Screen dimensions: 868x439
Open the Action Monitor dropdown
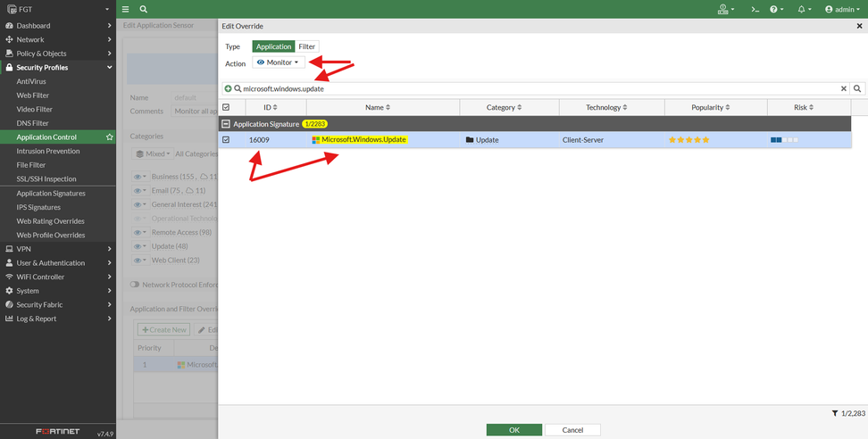279,62
